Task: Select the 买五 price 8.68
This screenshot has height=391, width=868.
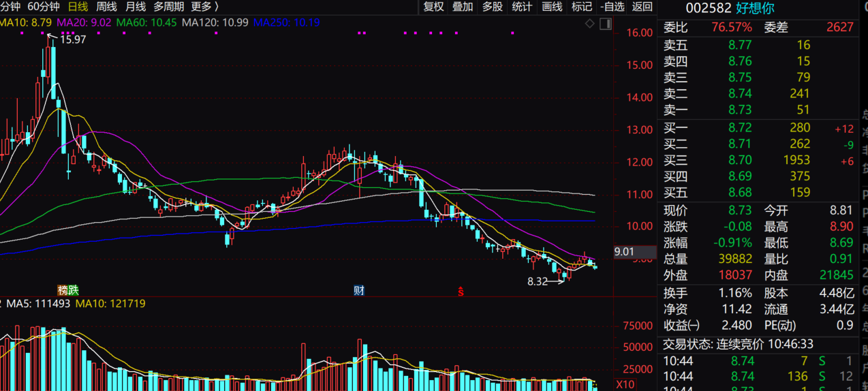Action: [740, 192]
